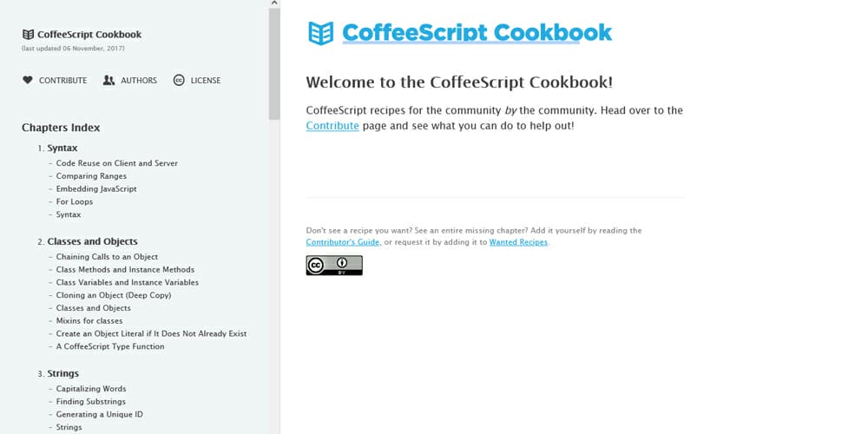Open the For Loops recipe
Viewport: 868px width, 434px height.
[x=74, y=201]
